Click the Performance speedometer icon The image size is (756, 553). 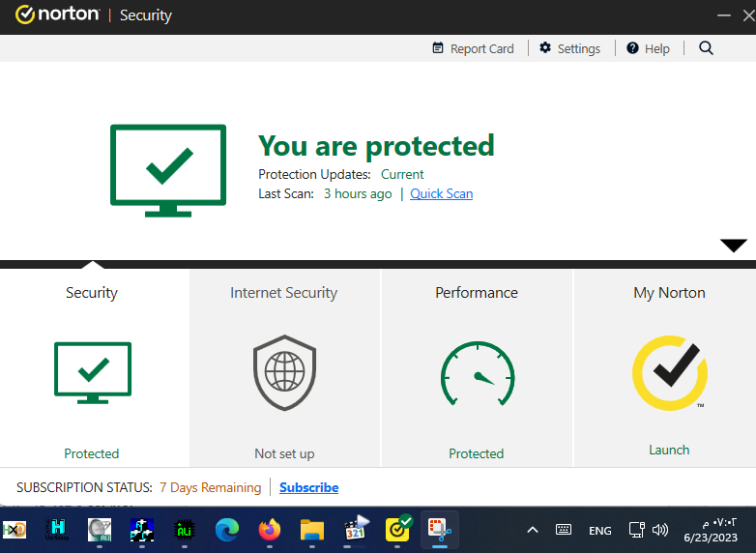coord(478,373)
